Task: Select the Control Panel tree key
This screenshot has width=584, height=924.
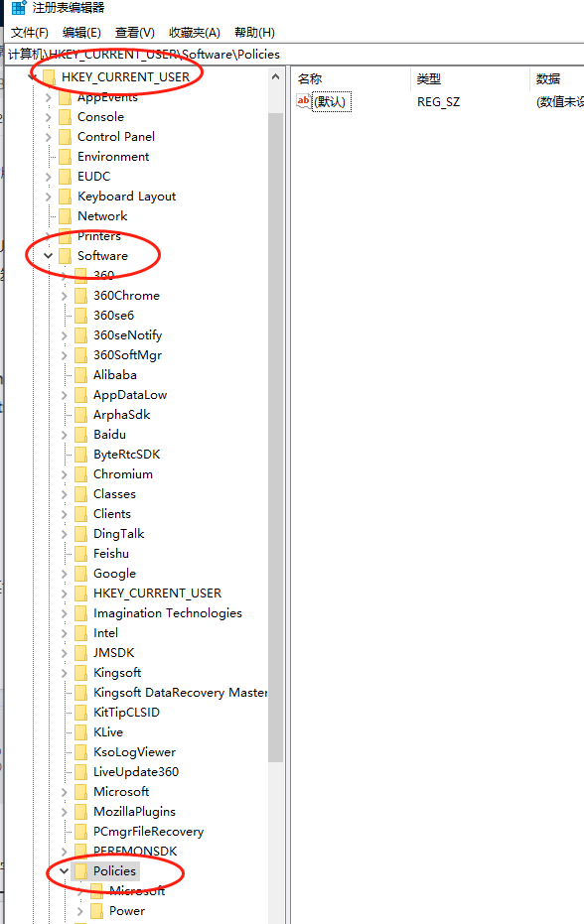Action: click(116, 137)
